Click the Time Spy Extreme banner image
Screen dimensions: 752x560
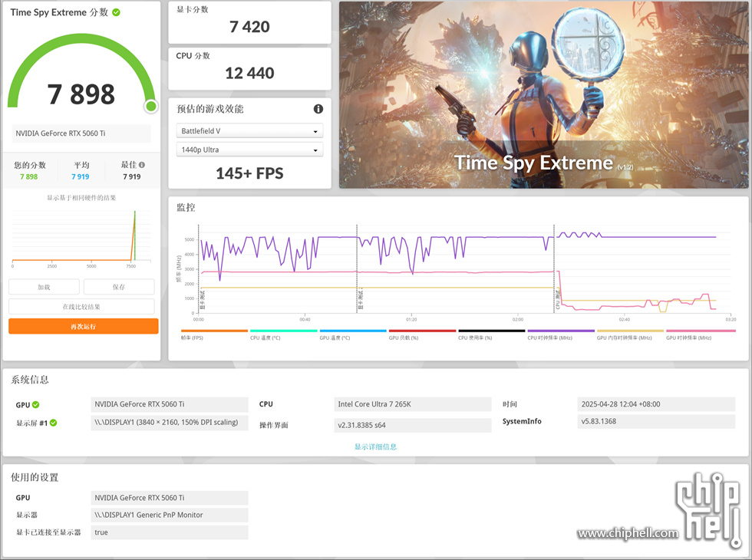[543, 94]
